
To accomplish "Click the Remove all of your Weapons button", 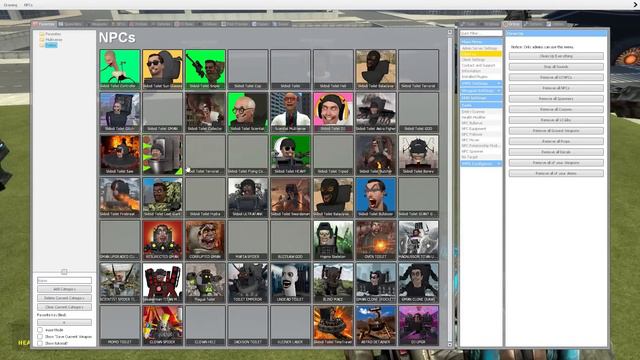I will pos(556,162).
